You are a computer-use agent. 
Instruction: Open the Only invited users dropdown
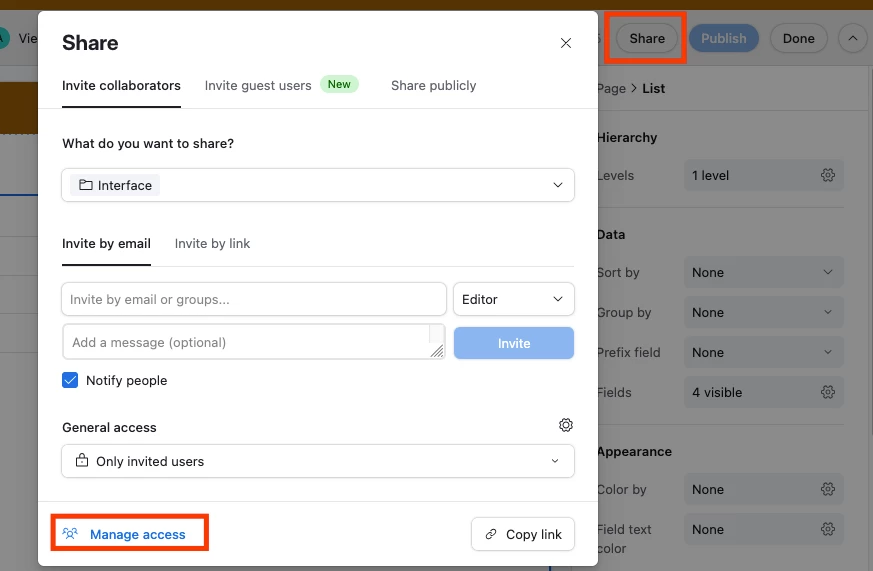[318, 461]
